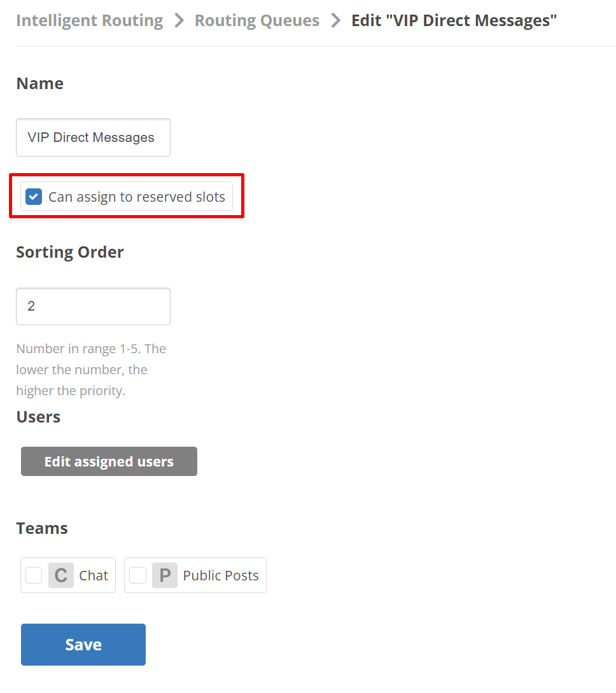Click the Chat team label
The width and height of the screenshot is (616, 693).
pyautogui.click(x=94, y=575)
